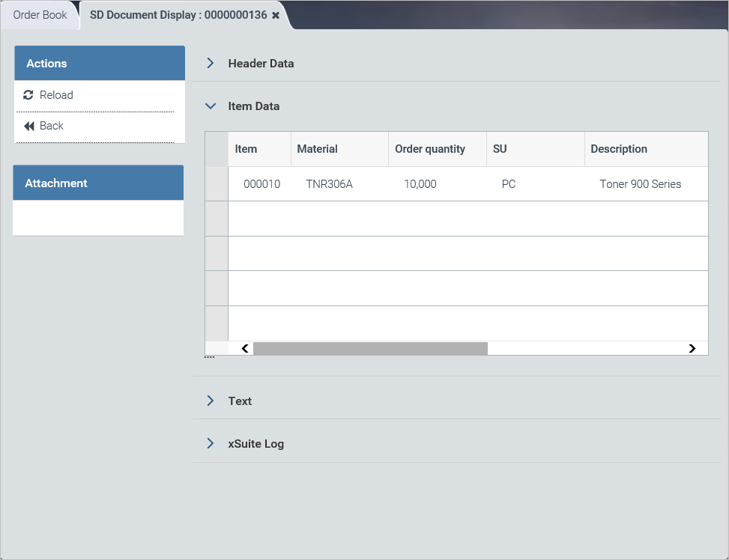Viewport: 729px width, 560px height.
Task: Expand the xSuite Log section
Action: (211, 444)
